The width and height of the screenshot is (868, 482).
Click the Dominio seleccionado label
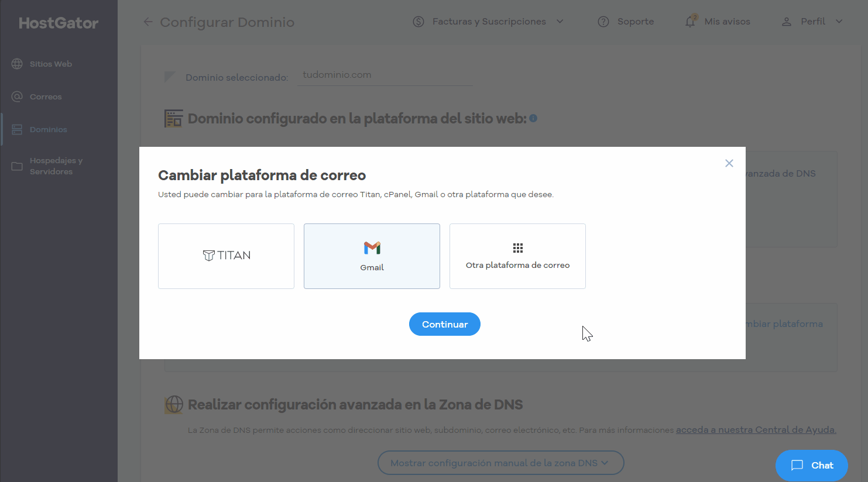pyautogui.click(x=236, y=77)
